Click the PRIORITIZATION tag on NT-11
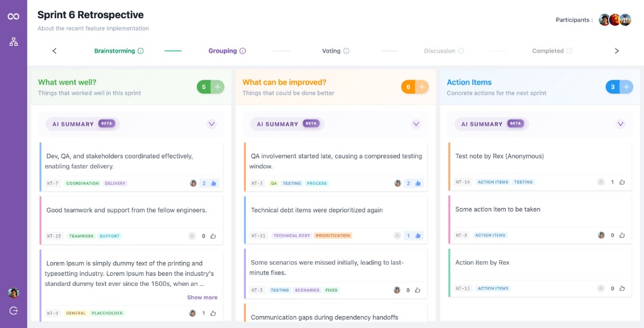 point(333,236)
